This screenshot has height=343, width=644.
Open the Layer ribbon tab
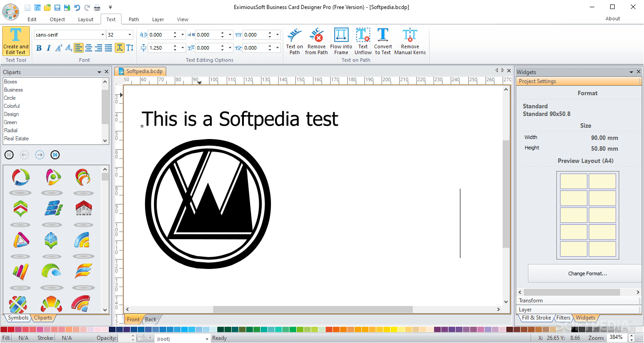tap(158, 19)
